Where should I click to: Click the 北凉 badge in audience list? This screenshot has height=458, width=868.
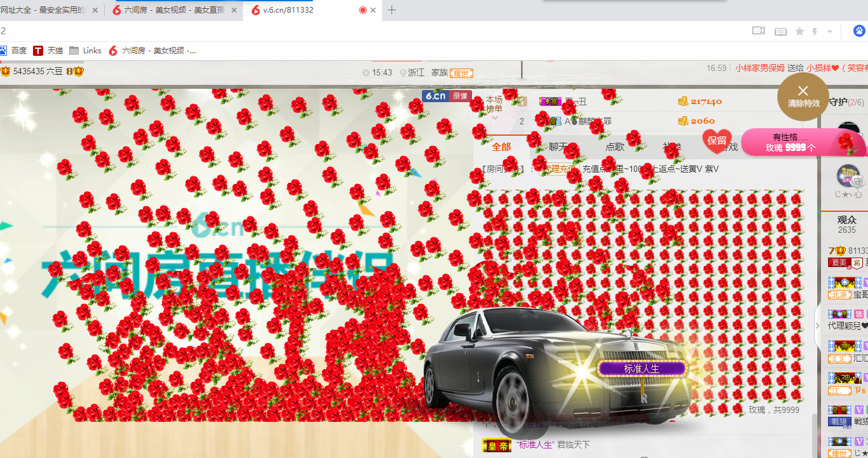[x=839, y=295]
